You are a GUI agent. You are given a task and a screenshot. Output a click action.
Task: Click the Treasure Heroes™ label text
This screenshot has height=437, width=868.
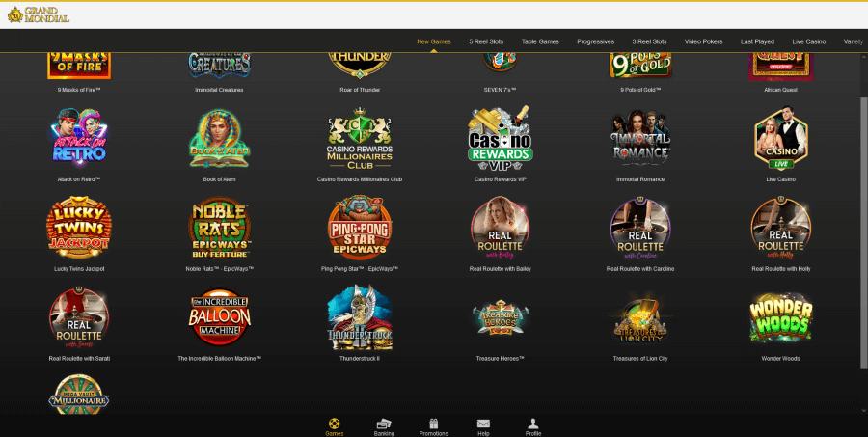(x=500, y=358)
